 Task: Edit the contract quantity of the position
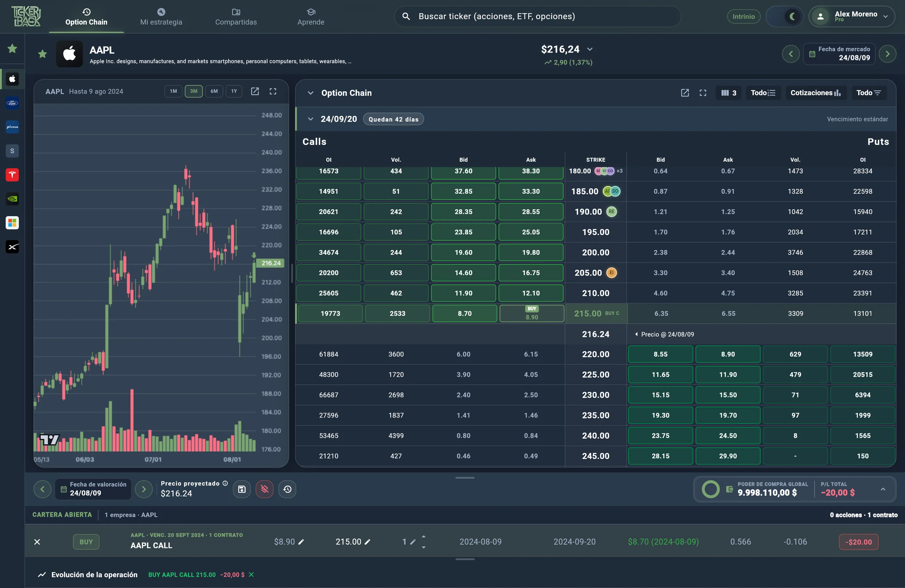(413, 542)
